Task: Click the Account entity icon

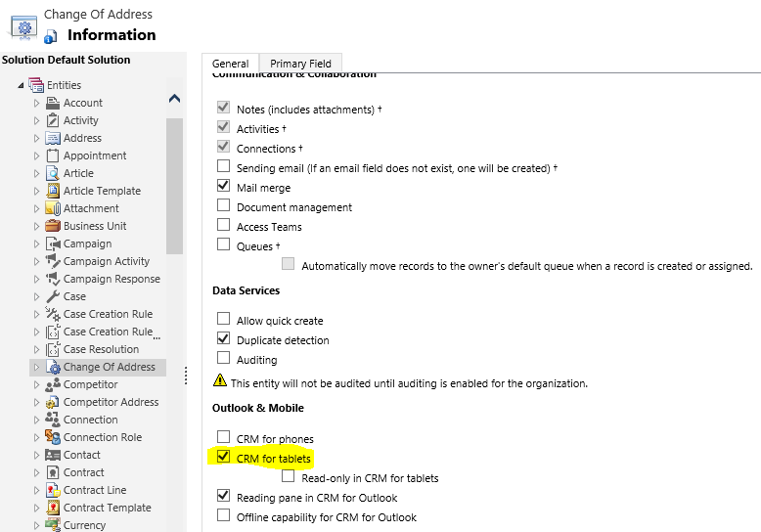Action: pyautogui.click(x=53, y=103)
